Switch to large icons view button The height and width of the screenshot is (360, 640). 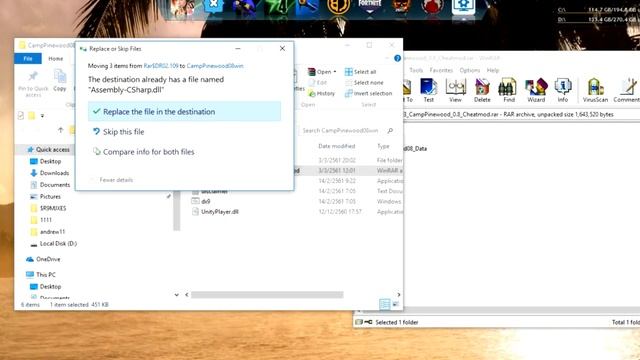tap(396, 304)
